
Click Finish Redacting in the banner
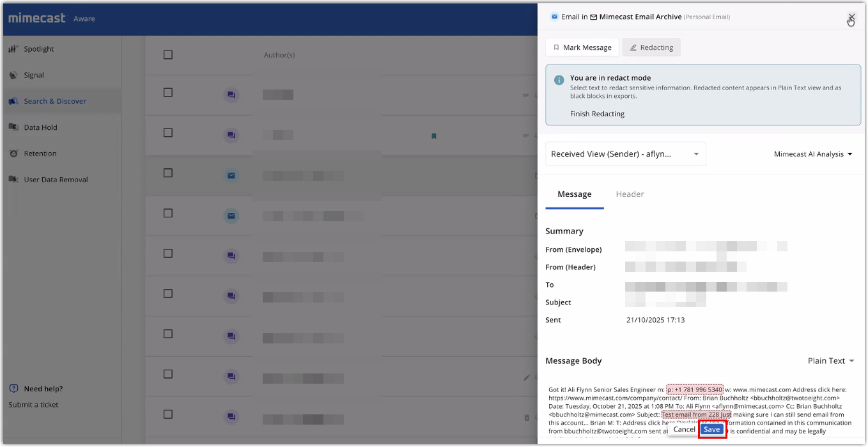[597, 114]
